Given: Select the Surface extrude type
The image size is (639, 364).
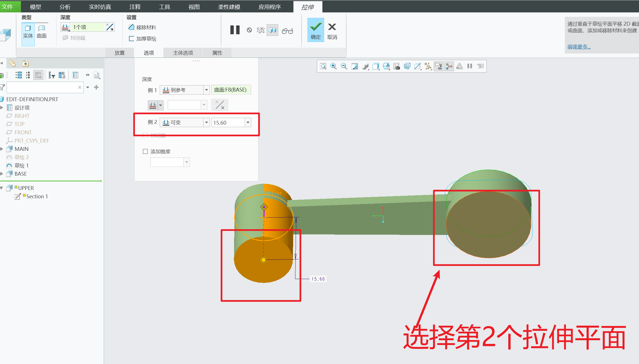Looking at the screenshot, I should (x=42, y=31).
